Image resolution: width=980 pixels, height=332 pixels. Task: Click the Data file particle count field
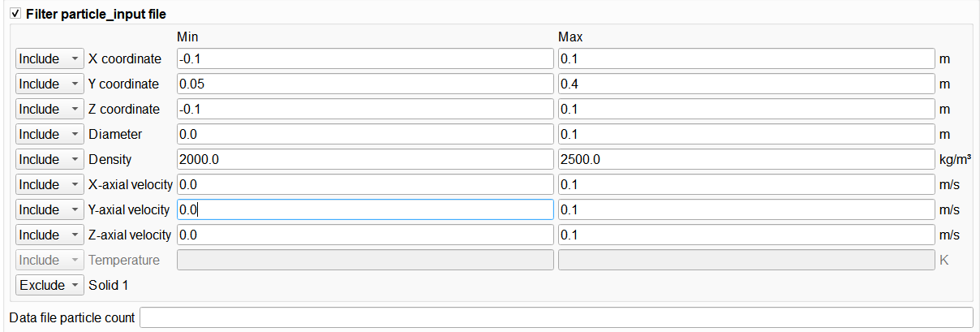click(x=556, y=317)
